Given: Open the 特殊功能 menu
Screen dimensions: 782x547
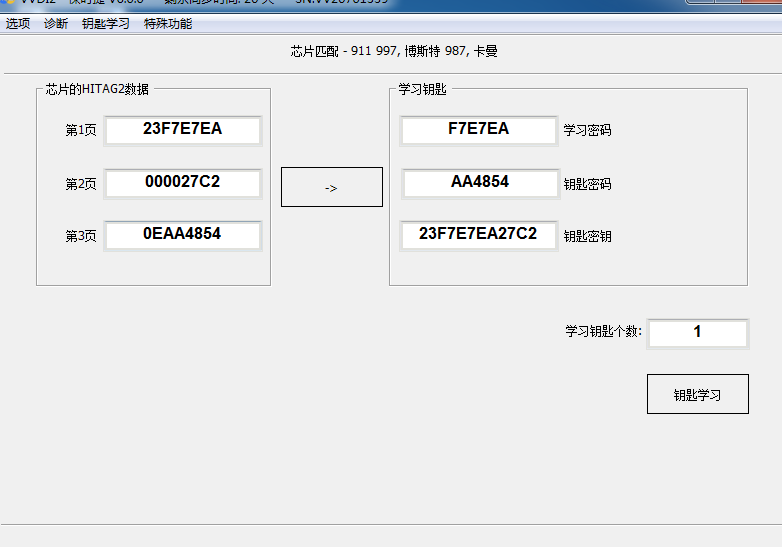Looking at the screenshot, I should [x=168, y=23].
